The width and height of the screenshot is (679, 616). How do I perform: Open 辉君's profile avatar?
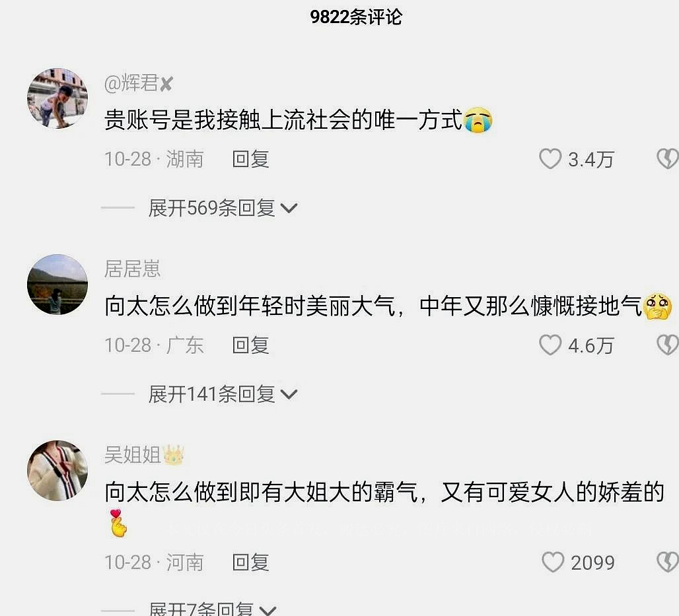point(57,98)
